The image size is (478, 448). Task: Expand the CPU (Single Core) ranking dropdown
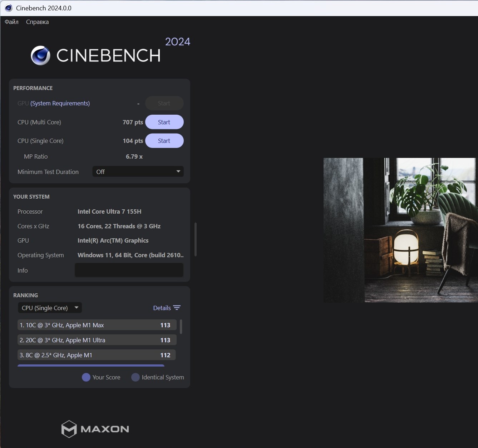click(x=50, y=308)
